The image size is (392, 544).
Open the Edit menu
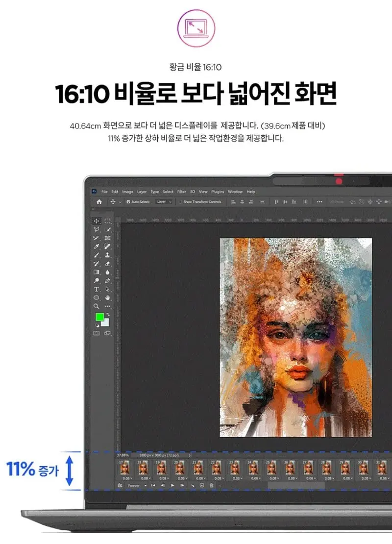115,192
